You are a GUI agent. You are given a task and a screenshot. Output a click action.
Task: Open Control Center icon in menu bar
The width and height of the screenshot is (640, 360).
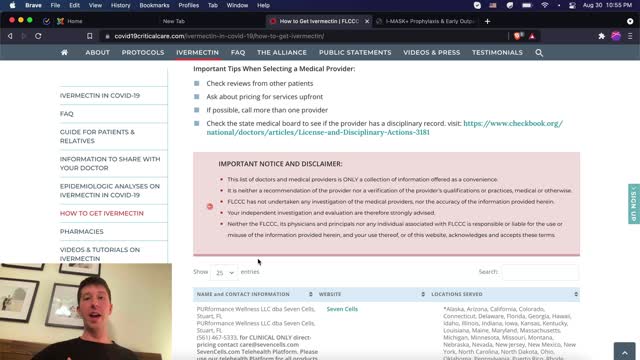point(572,5)
